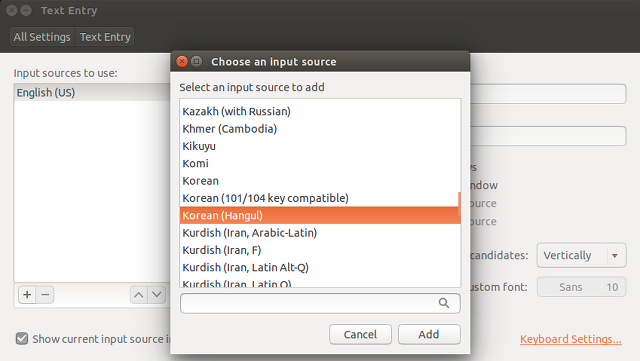Open the Keyboard Settings link
Screen dimensions: 640x361
pyautogui.click(x=571, y=339)
